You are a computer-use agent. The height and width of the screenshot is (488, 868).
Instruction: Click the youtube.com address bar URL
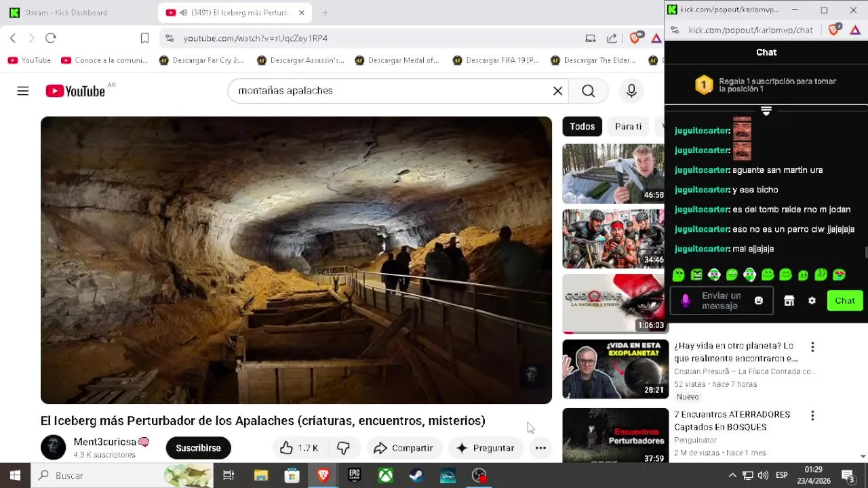coord(256,39)
